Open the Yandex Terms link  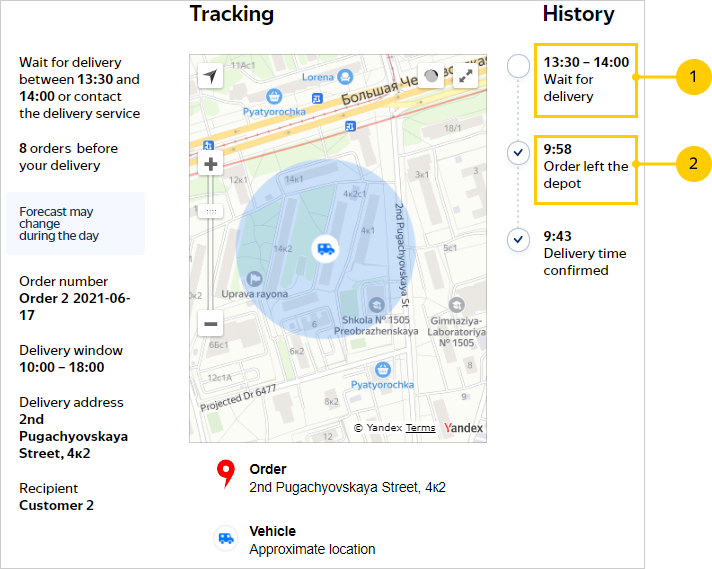point(420,428)
